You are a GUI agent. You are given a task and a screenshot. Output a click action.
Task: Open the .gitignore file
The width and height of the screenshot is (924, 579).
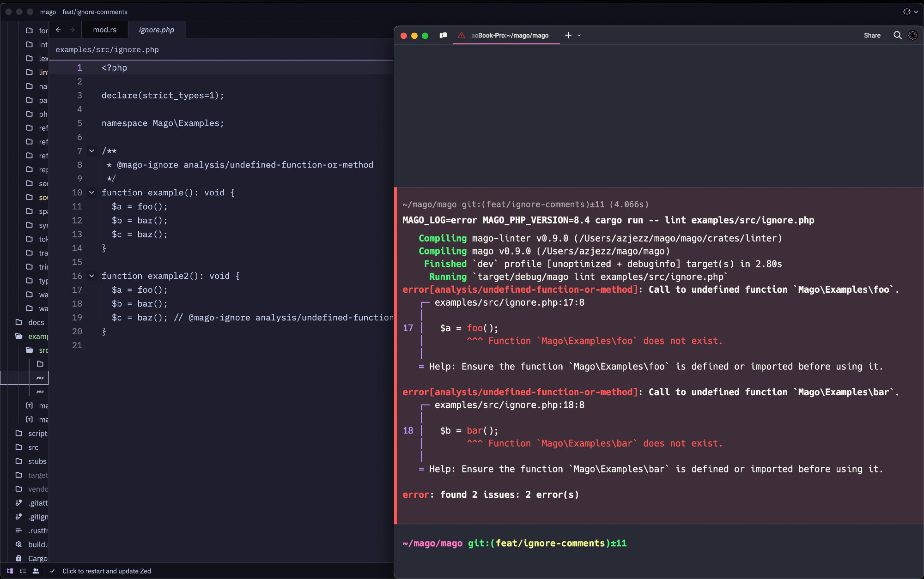(x=31, y=517)
